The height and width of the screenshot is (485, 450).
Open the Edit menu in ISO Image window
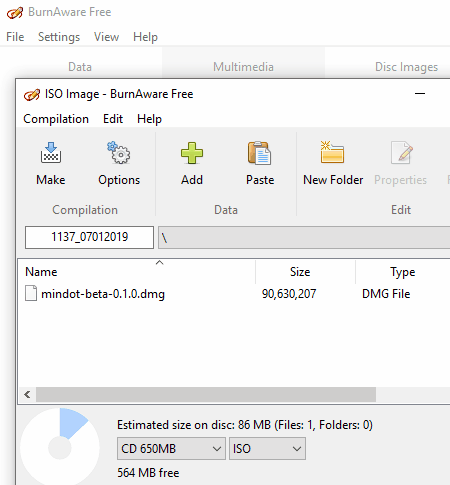point(113,119)
